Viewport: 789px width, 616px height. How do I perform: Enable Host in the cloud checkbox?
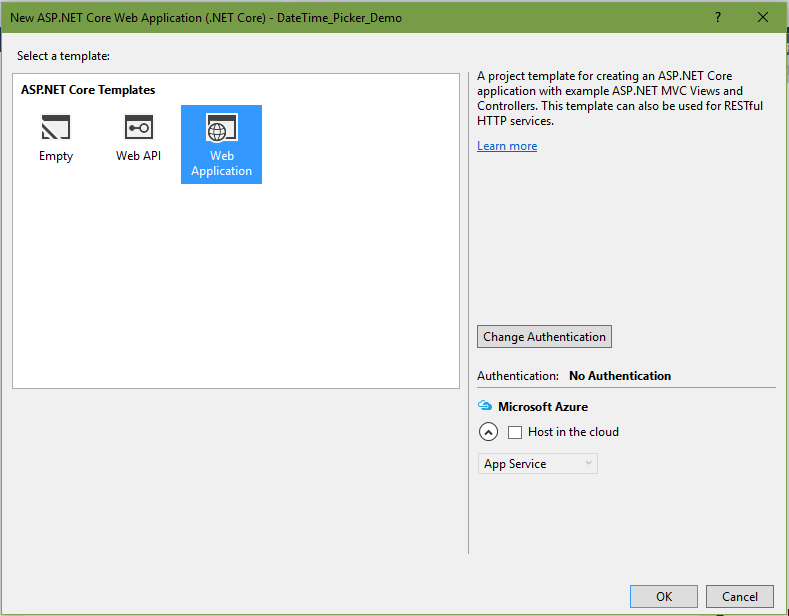[x=515, y=432]
